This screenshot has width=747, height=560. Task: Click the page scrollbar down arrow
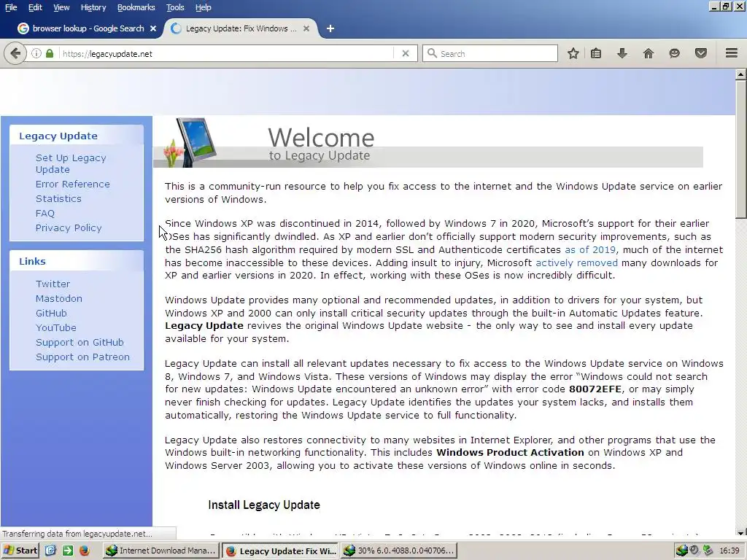(x=741, y=532)
